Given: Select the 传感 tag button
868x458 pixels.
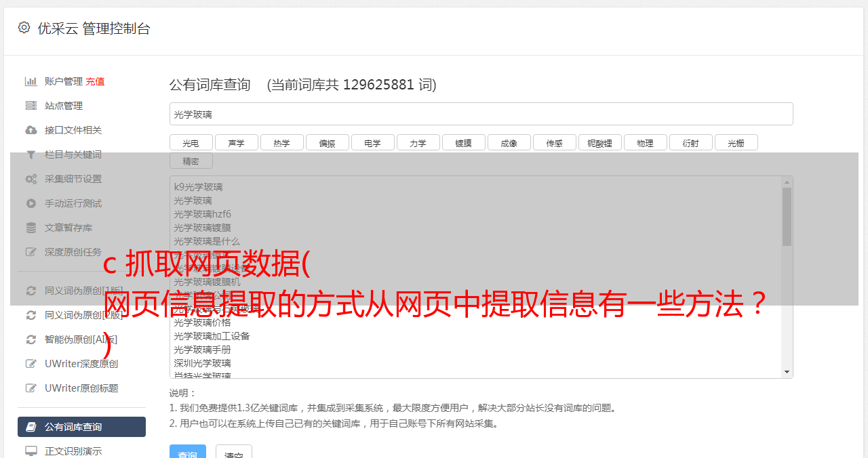Looking at the screenshot, I should 554,142.
